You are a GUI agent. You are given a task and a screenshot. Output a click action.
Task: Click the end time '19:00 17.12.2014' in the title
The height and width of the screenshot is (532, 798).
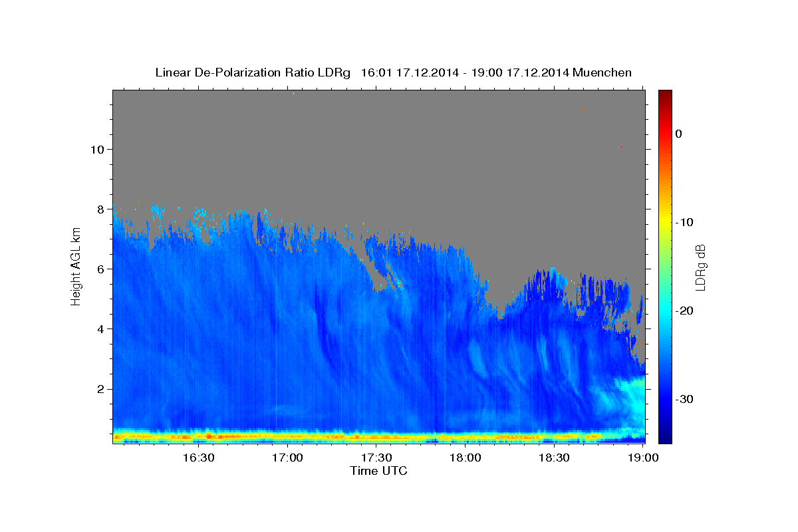[520, 72]
